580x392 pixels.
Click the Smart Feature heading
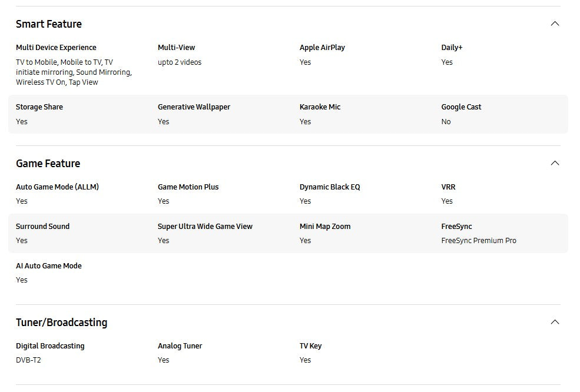[49, 24]
